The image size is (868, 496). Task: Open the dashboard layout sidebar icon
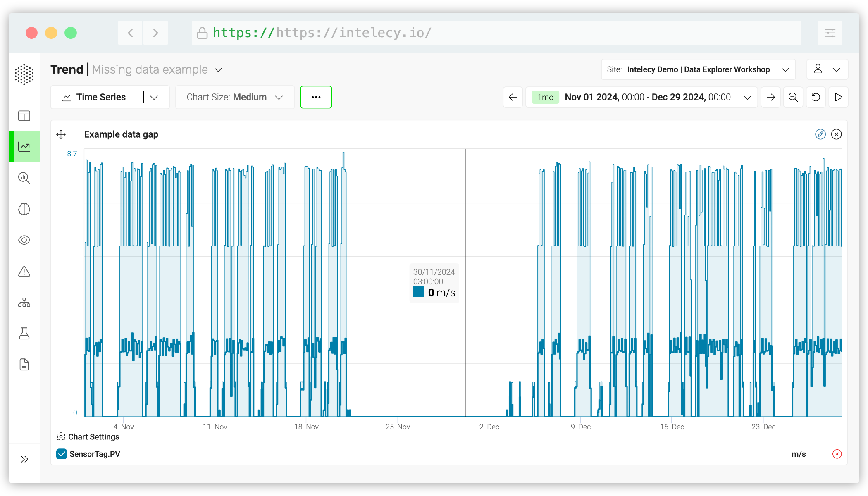tap(24, 116)
